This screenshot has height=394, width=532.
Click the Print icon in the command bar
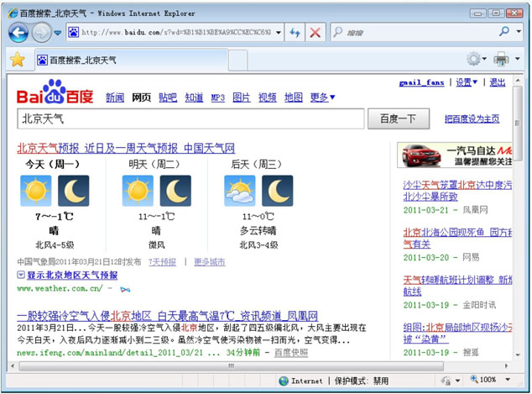501,59
